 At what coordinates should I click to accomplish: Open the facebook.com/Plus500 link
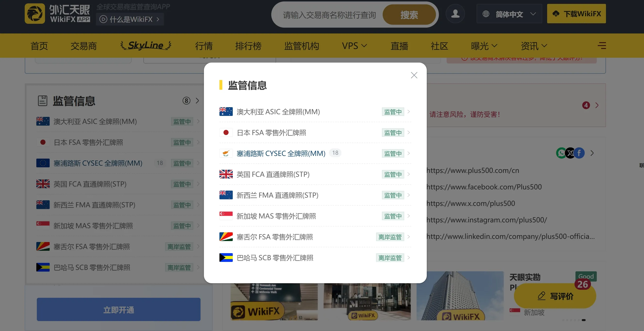pyautogui.click(x=484, y=187)
